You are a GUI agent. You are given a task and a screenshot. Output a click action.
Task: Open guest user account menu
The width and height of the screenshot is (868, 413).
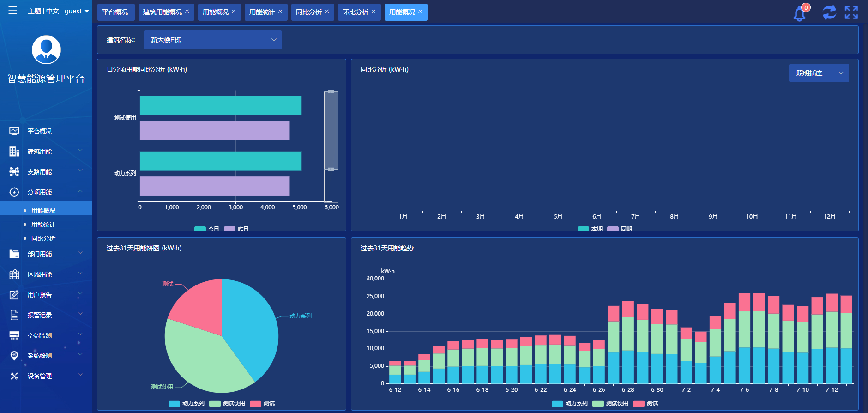[x=77, y=11]
